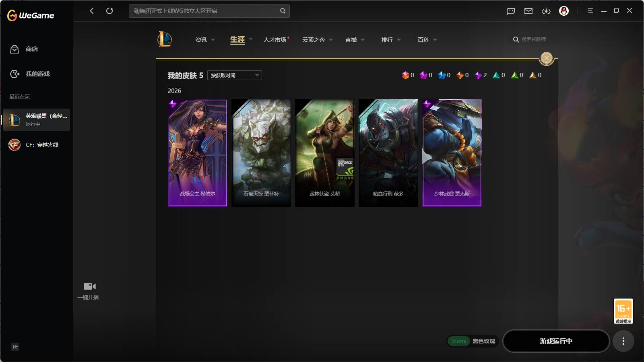This screenshot has height=362, width=644.
Task: Switch to the 人才市场 tab
Action: [275, 40]
